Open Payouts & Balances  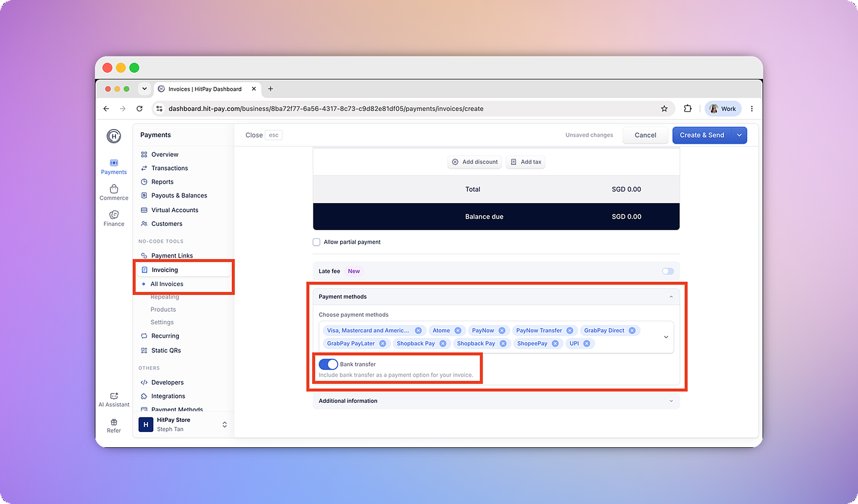click(179, 195)
